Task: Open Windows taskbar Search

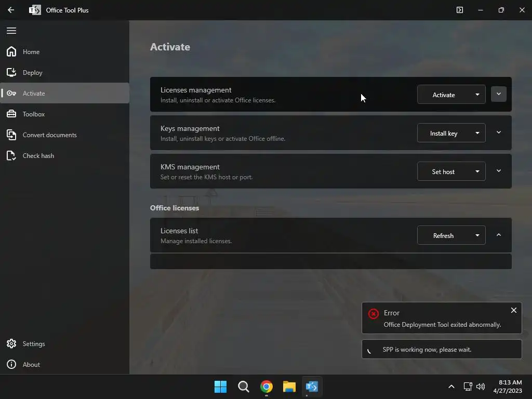Action: [x=244, y=387]
